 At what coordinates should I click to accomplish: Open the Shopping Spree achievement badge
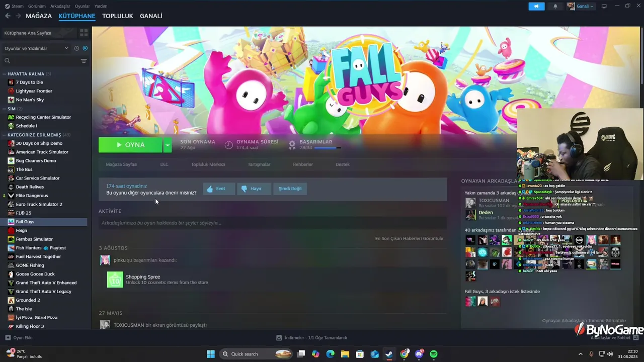[115, 280]
